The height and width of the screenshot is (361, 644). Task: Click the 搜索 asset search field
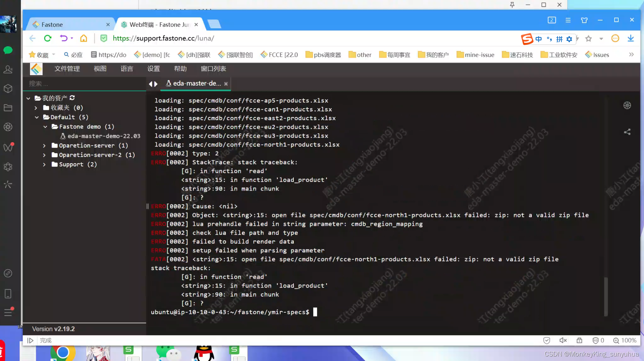84,84
